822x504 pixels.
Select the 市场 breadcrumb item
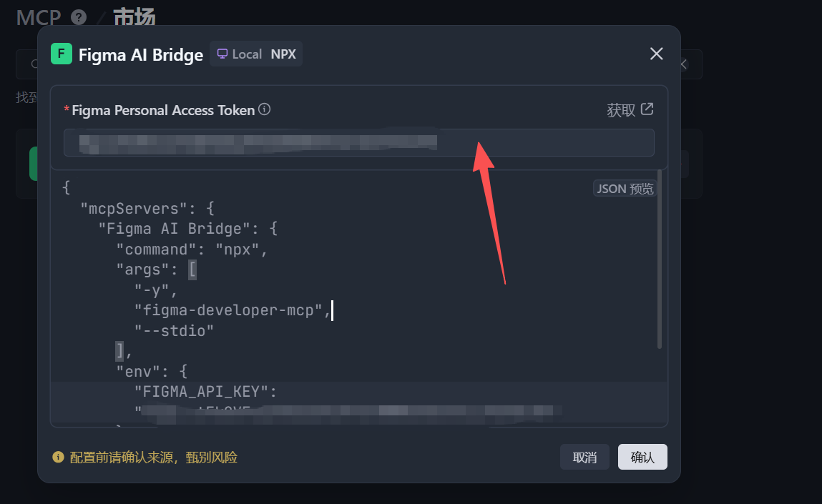(x=134, y=17)
